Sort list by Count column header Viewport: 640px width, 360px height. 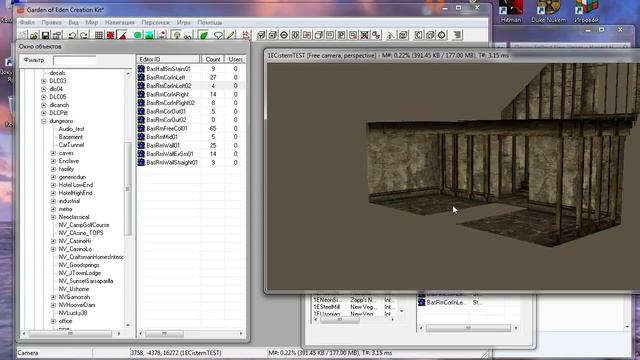(212, 60)
